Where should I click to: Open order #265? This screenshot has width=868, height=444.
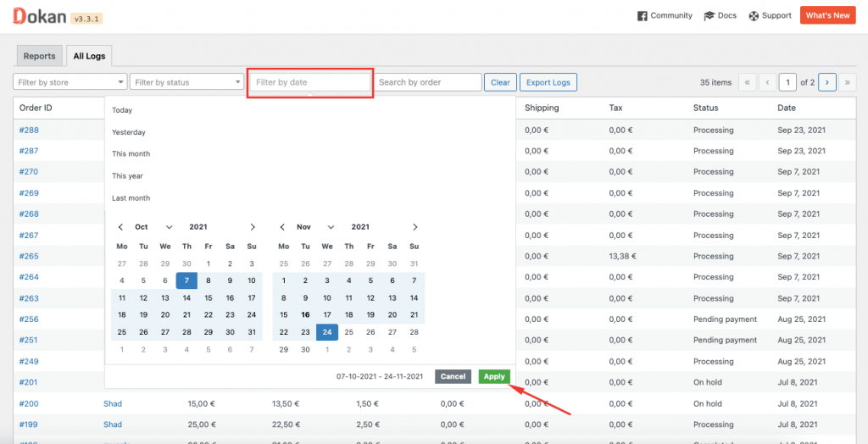(29, 257)
